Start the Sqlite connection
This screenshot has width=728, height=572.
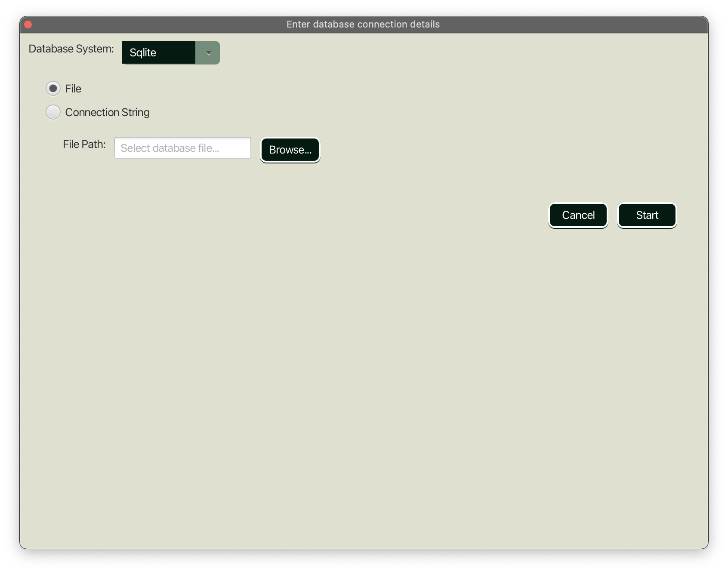click(x=647, y=215)
